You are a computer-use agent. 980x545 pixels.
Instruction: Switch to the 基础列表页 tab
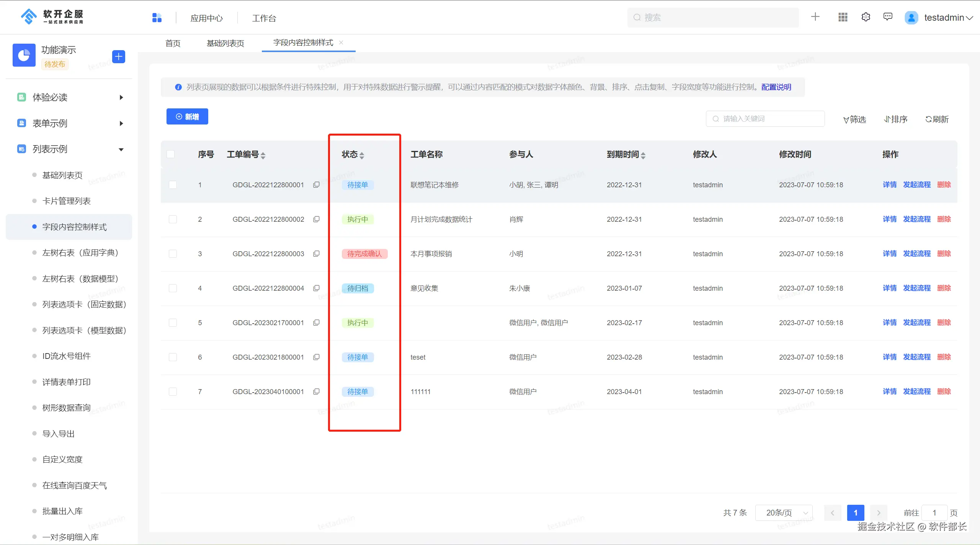click(225, 43)
